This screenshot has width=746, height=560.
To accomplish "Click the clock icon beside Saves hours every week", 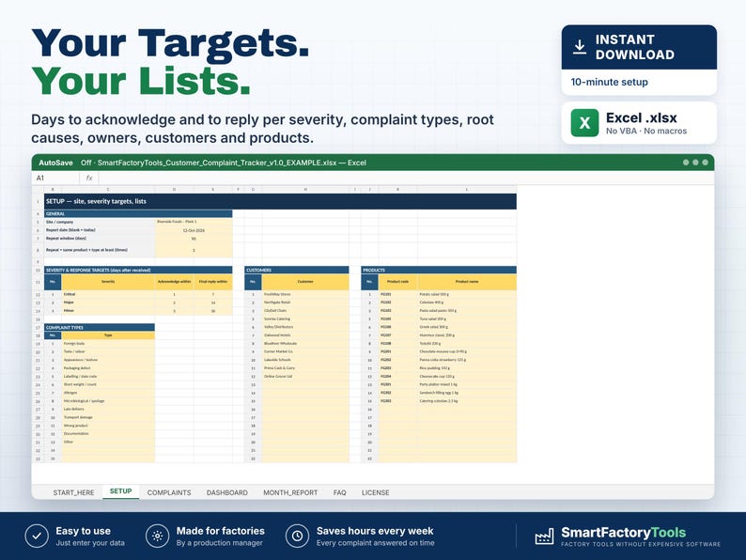I will [297, 537].
